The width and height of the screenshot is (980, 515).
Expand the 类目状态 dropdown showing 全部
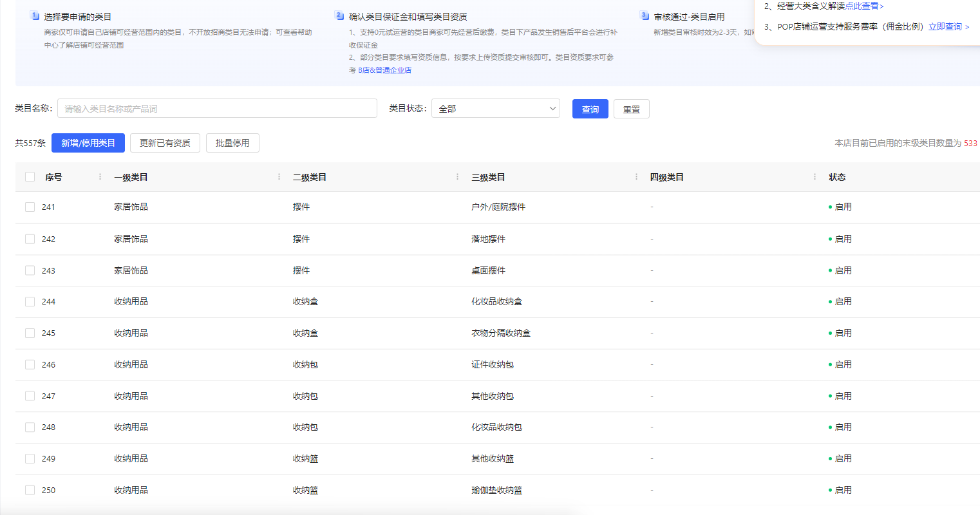coord(495,109)
